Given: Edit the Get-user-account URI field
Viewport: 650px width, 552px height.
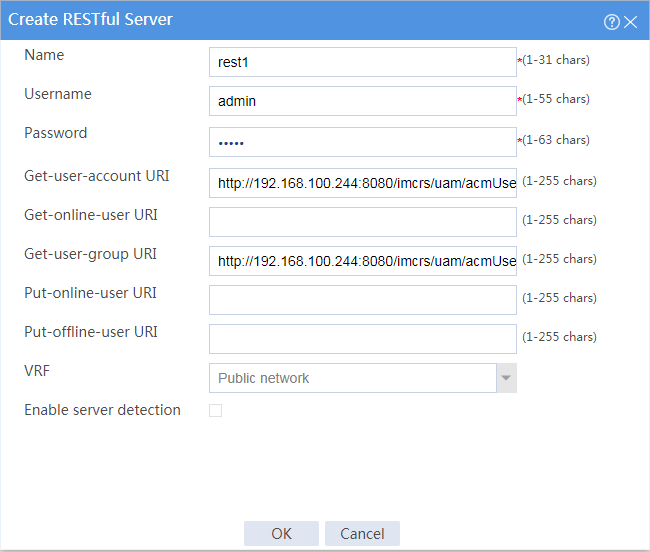Looking at the screenshot, I should (363, 183).
